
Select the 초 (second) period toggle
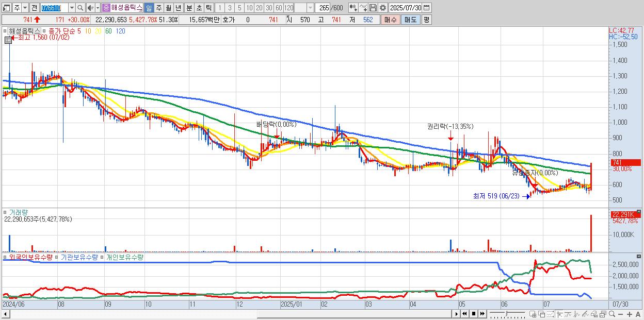[199, 8]
